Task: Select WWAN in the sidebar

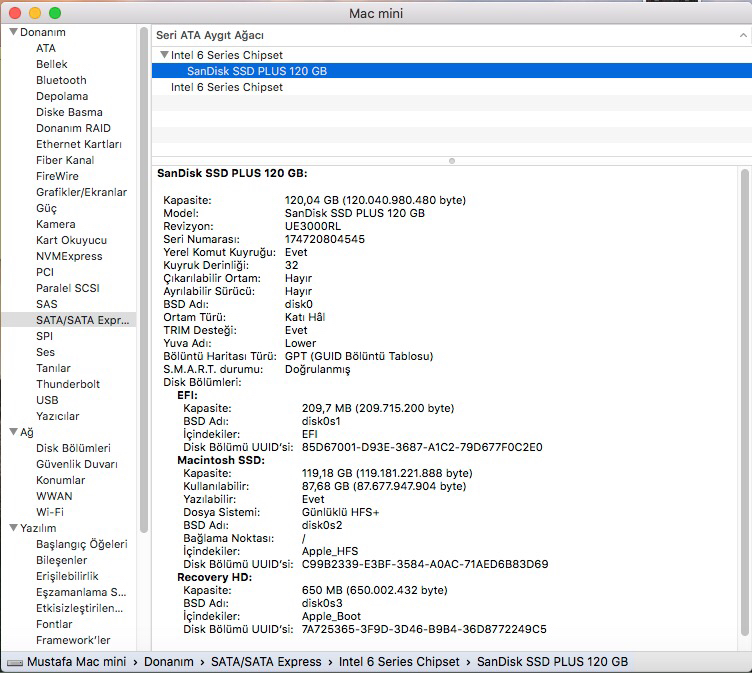Action: (x=54, y=496)
